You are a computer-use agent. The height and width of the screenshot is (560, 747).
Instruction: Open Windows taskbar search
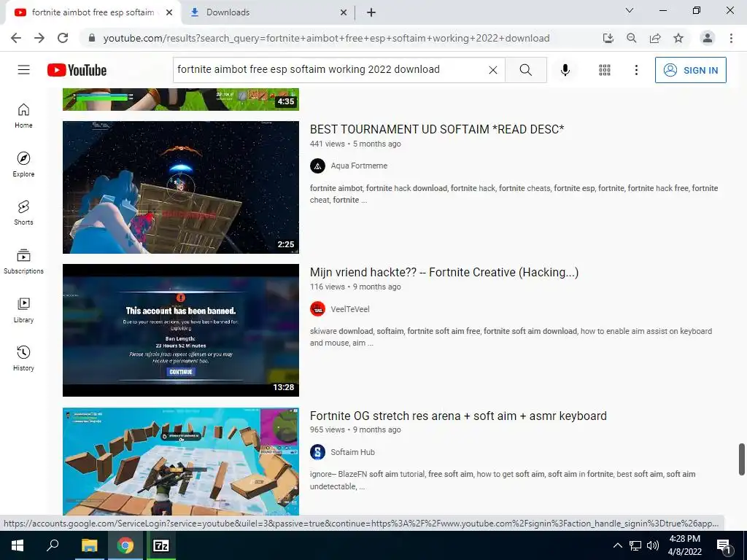tap(53, 545)
